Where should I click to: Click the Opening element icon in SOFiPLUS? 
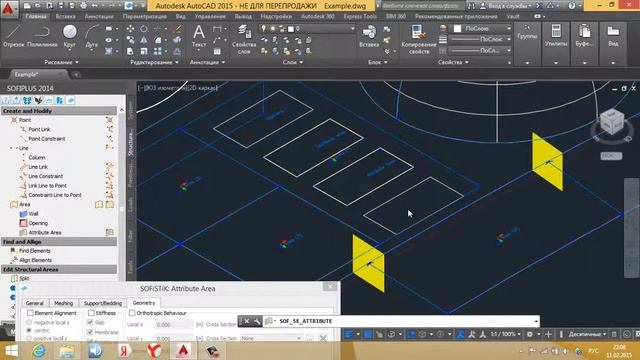(23, 223)
